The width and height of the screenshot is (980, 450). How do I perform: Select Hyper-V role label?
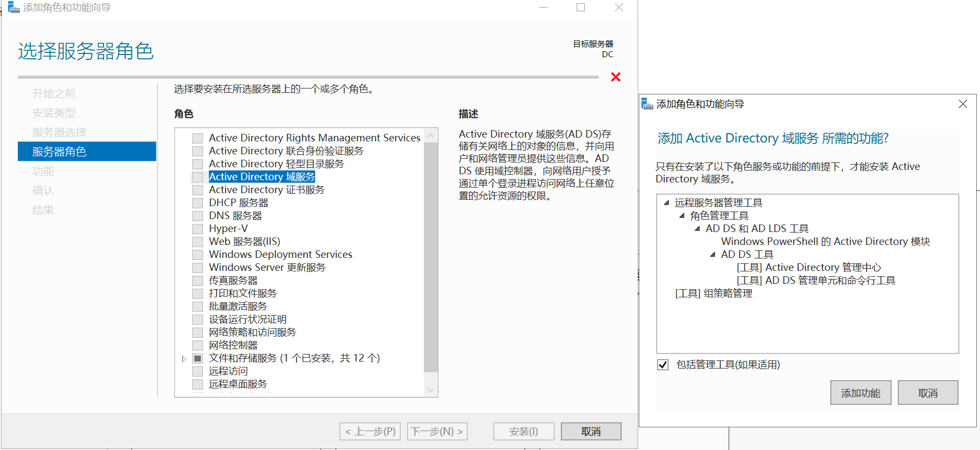click(x=228, y=229)
